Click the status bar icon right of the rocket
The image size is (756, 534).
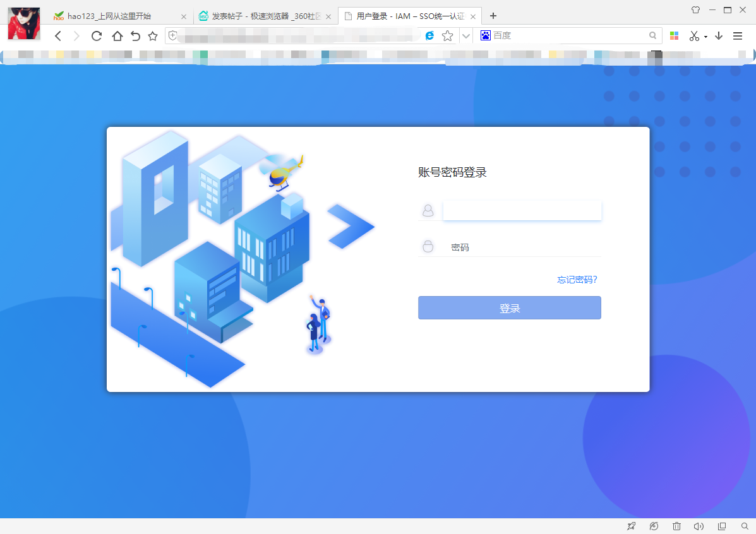(x=654, y=526)
